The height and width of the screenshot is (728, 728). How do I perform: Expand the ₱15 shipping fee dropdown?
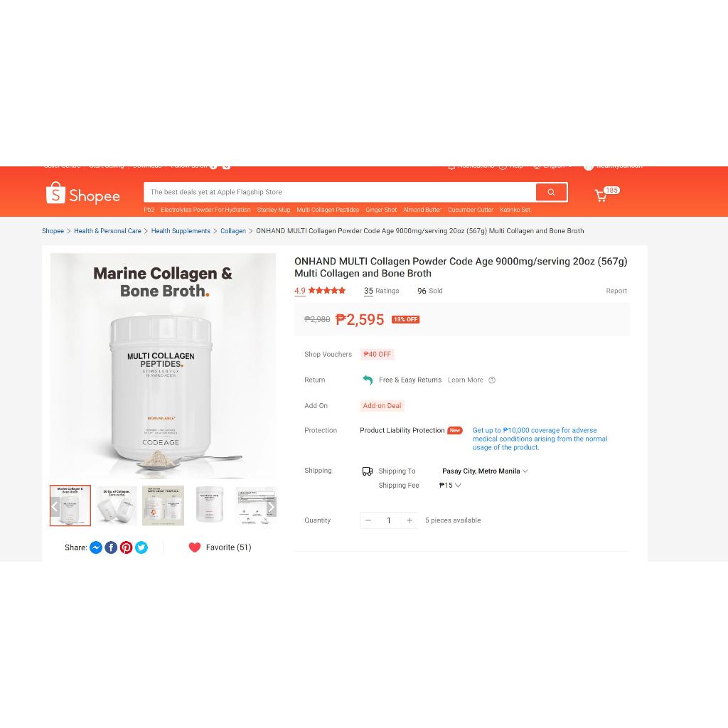[450, 485]
